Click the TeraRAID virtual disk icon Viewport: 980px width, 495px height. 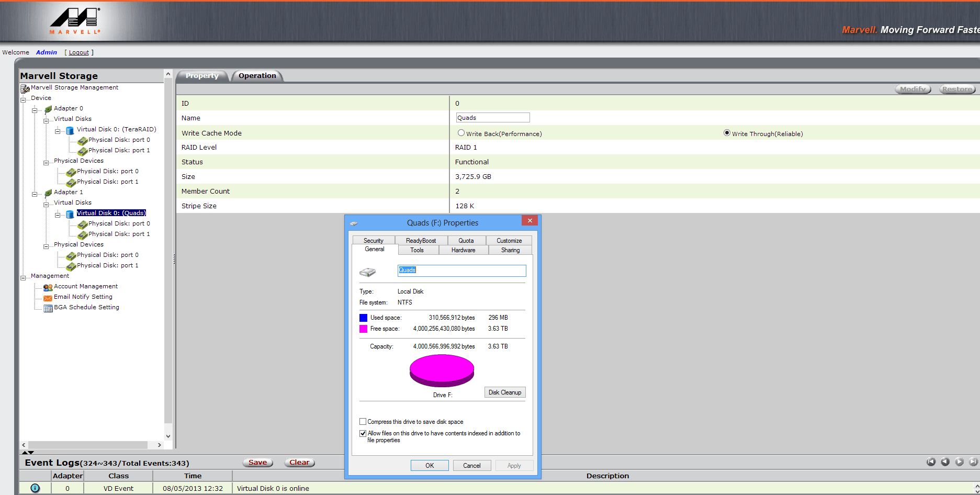(70, 130)
